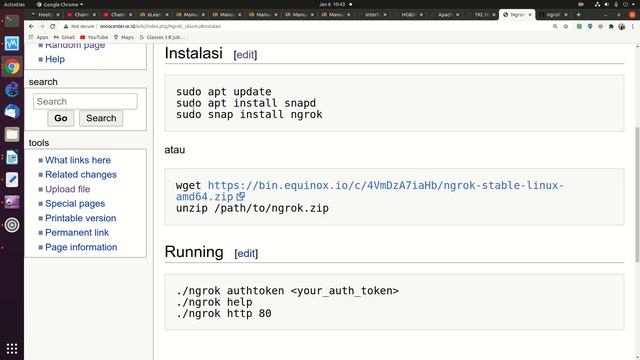This screenshot has width=640, height=360.
Task: Open the Gmail bookmark
Action: 64,37
